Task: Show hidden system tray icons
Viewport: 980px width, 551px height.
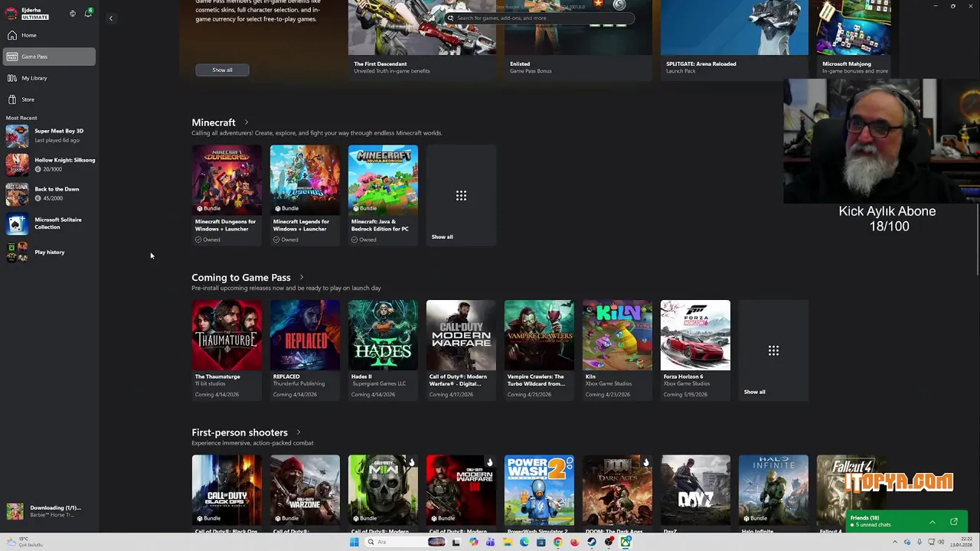Action: point(895,543)
